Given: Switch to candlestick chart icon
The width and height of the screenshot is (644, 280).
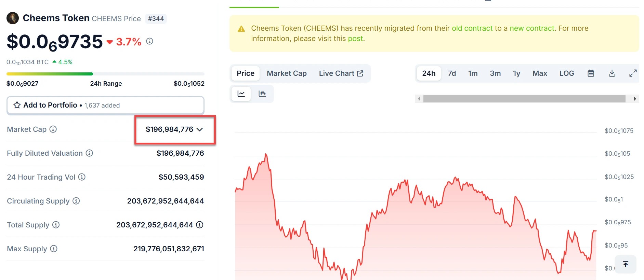Looking at the screenshot, I should coord(262,94).
